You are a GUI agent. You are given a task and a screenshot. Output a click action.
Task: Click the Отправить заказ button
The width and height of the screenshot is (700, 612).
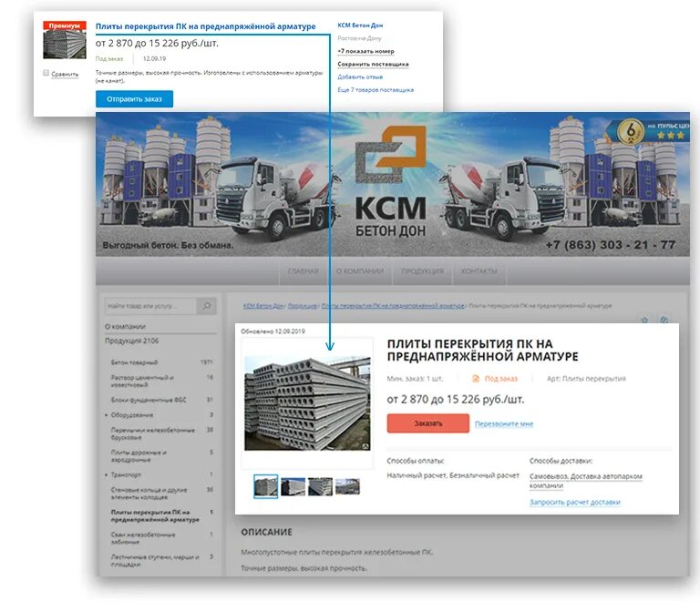pos(134,99)
